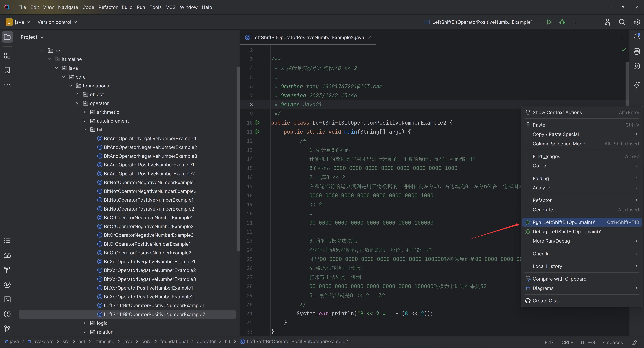Open the Database tool window icon
Viewport: 644px width, 348px height.
click(x=636, y=51)
